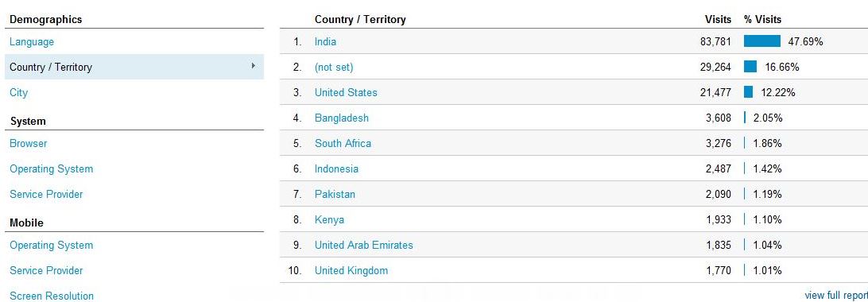Open Operating System under System
The width and height of the screenshot is (868, 302).
tap(51, 169)
